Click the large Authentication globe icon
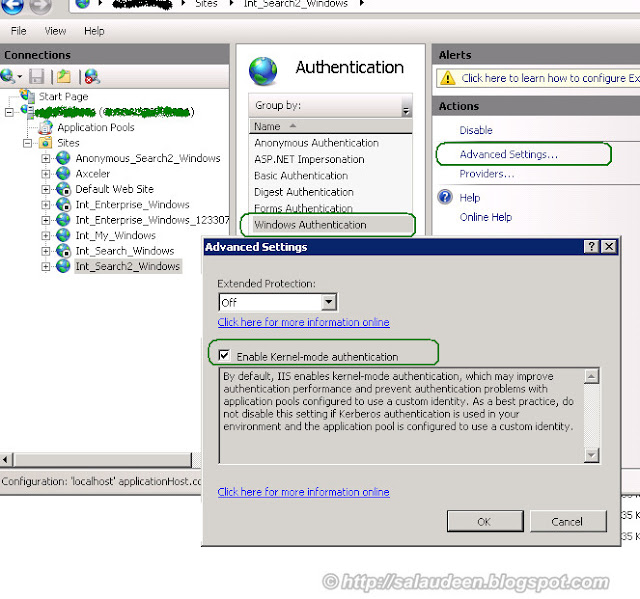 263,71
